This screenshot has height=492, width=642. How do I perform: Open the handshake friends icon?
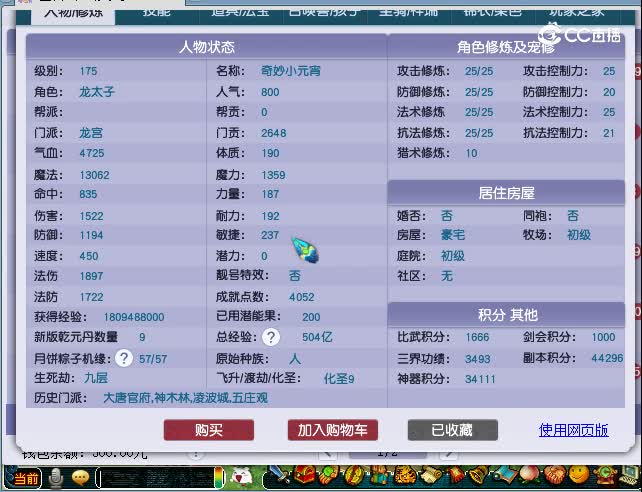coord(554,475)
